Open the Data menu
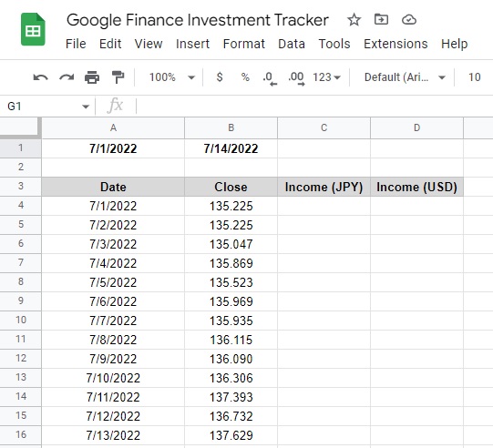The height and width of the screenshot is (448, 493). coord(292,44)
